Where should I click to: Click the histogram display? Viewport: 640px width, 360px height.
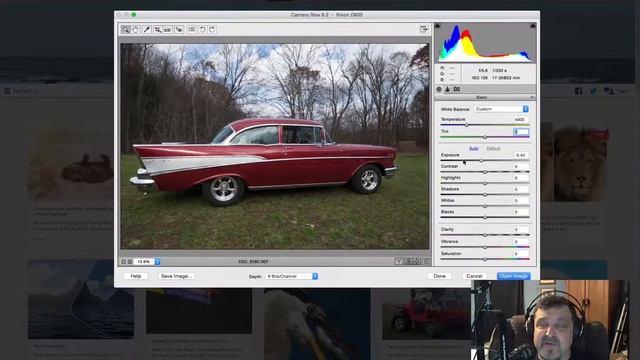point(485,42)
